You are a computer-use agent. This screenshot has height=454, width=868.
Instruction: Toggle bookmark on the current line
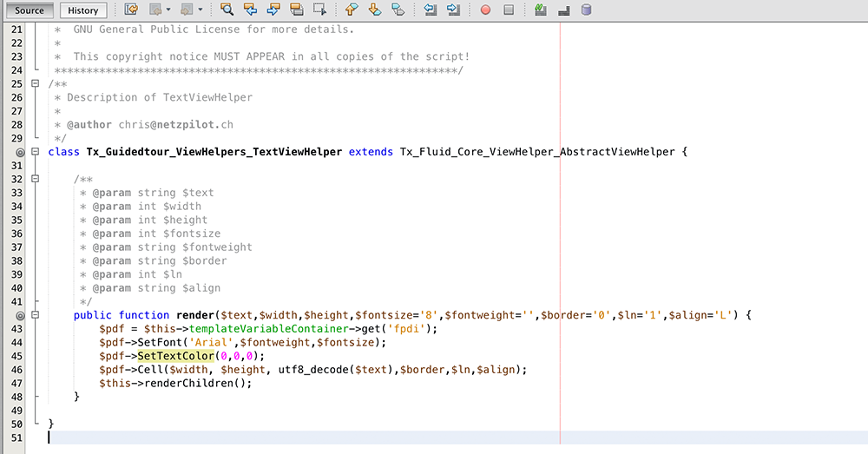click(398, 10)
